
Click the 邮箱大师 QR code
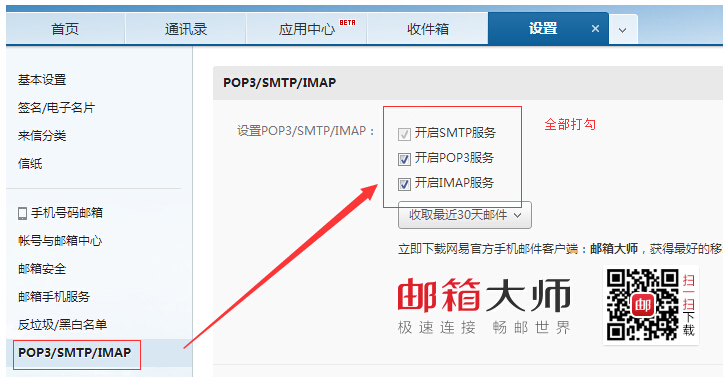(x=643, y=305)
